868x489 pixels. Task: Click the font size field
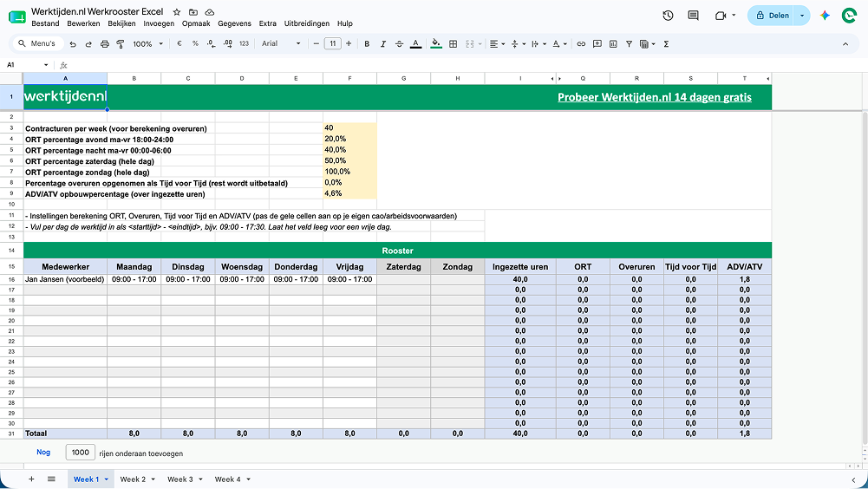(x=333, y=43)
